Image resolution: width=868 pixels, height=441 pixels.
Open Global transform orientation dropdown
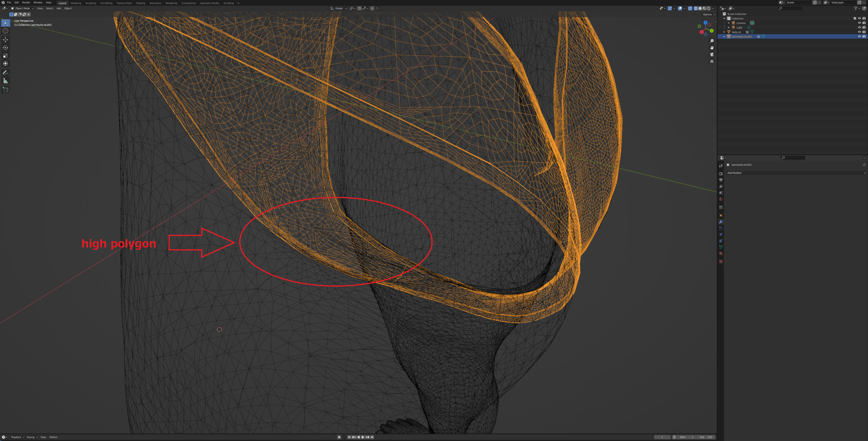339,8
